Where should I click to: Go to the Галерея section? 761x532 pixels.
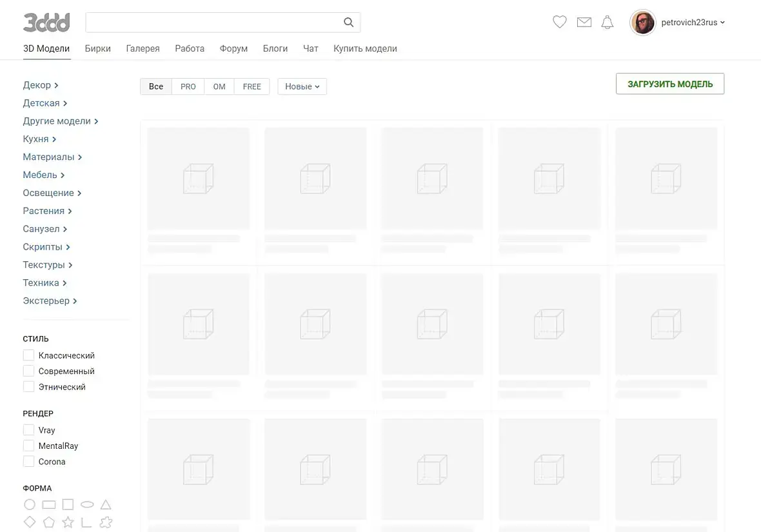143,48
